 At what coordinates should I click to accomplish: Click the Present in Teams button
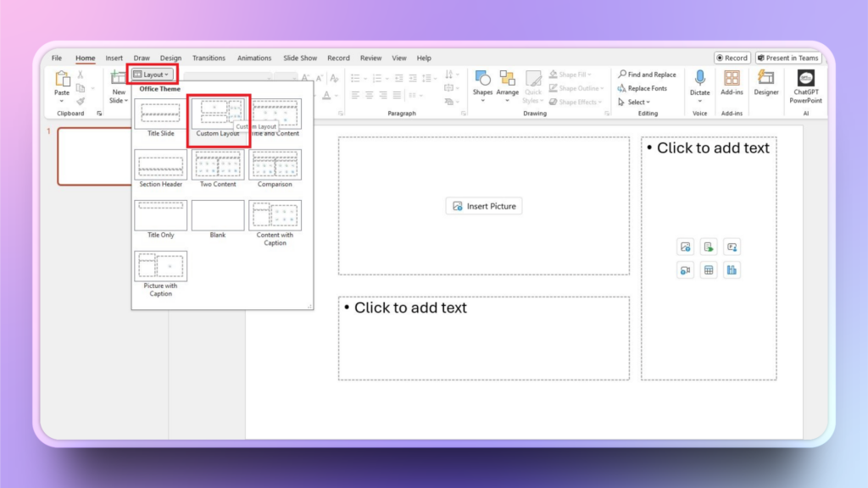pos(787,58)
